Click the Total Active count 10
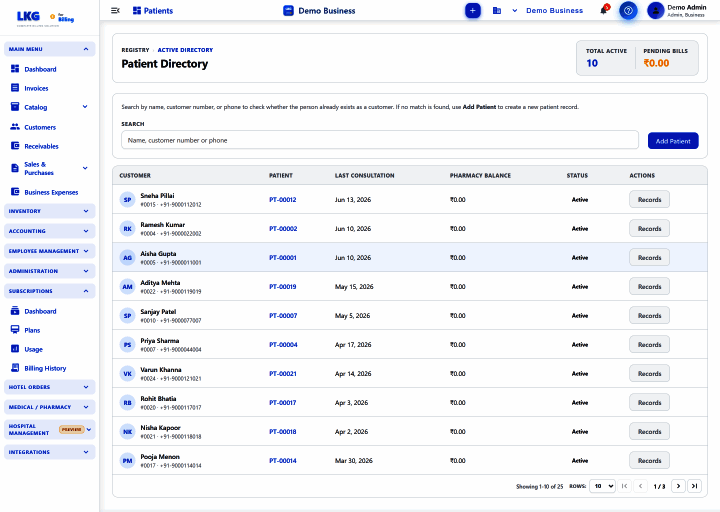Viewport: 720px width, 512px height. pyautogui.click(x=591, y=63)
